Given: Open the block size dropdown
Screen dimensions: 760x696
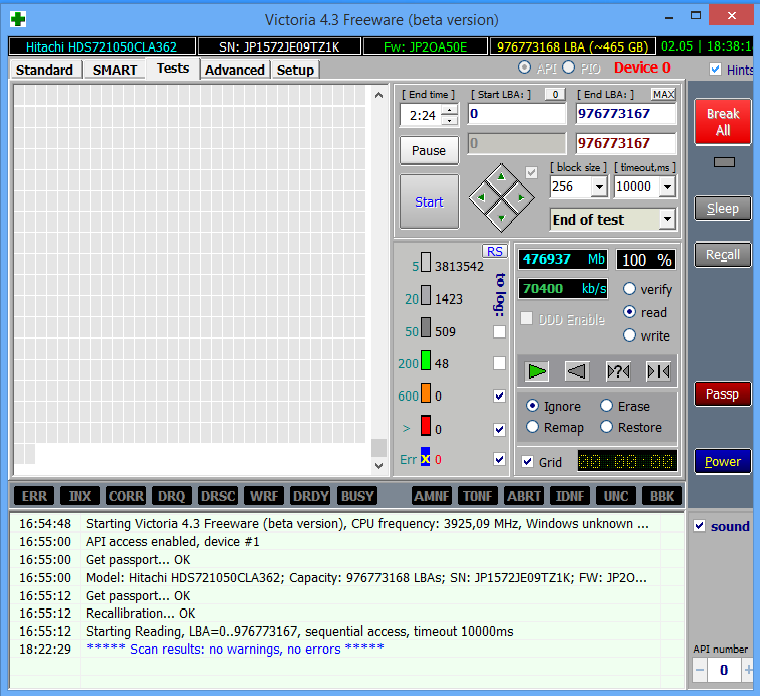Looking at the screenshot, I should click(599, 187).
